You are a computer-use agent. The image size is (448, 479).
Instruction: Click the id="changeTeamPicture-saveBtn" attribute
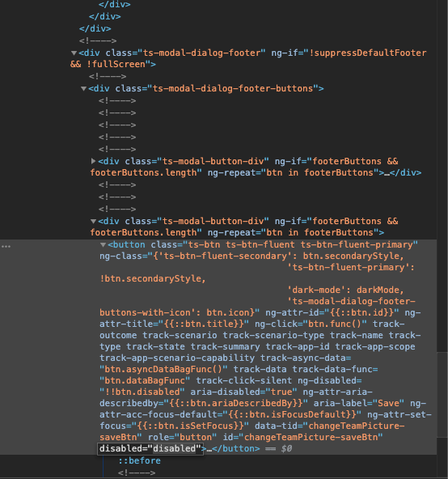pos(303,437)
